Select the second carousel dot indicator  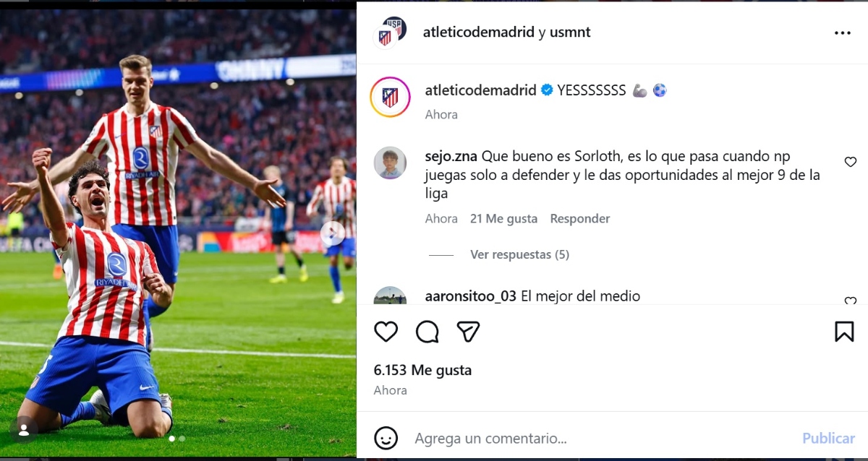(182, 438)
